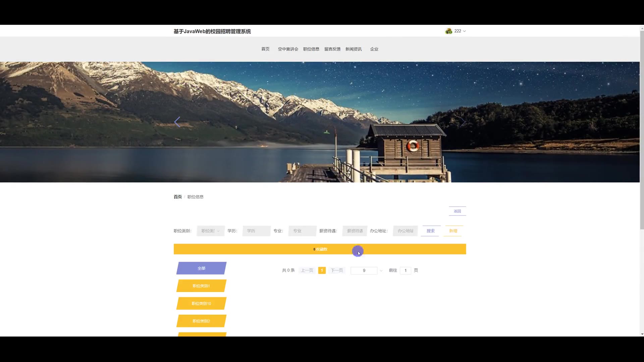This screenshot has height=362, width=644.
Task: Open 留言反馈 menu item
Action: click(332, 49)
